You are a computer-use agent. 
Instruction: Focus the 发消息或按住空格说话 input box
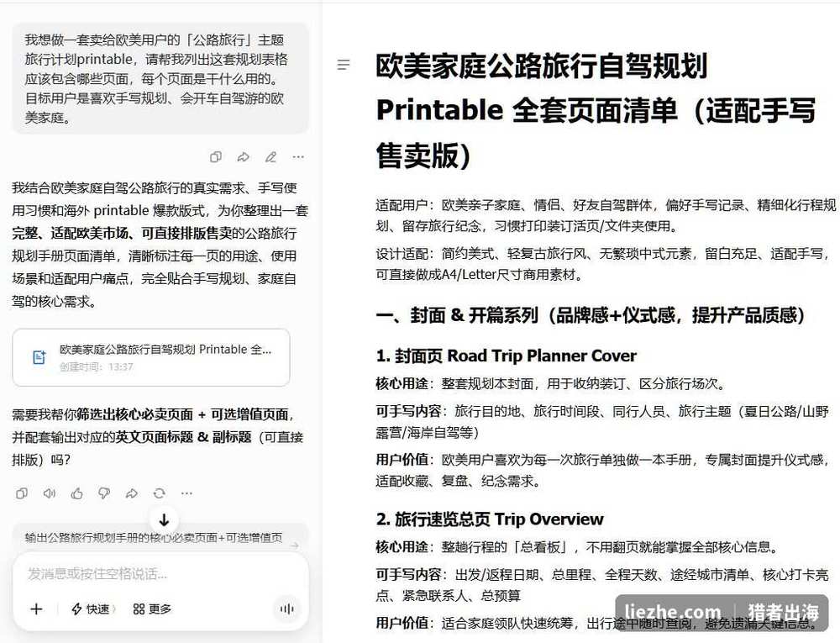[160, 574]
